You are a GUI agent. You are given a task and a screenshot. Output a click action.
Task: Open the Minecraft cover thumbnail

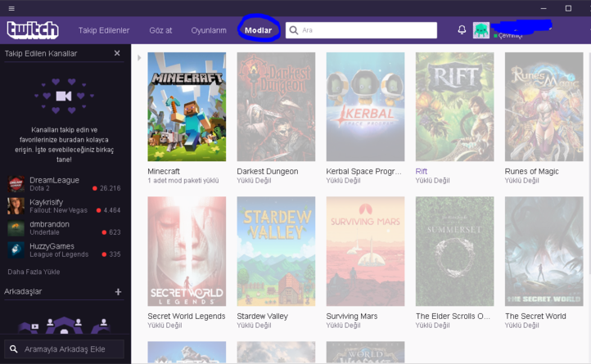pyautogui.click(x=187, y=106)
